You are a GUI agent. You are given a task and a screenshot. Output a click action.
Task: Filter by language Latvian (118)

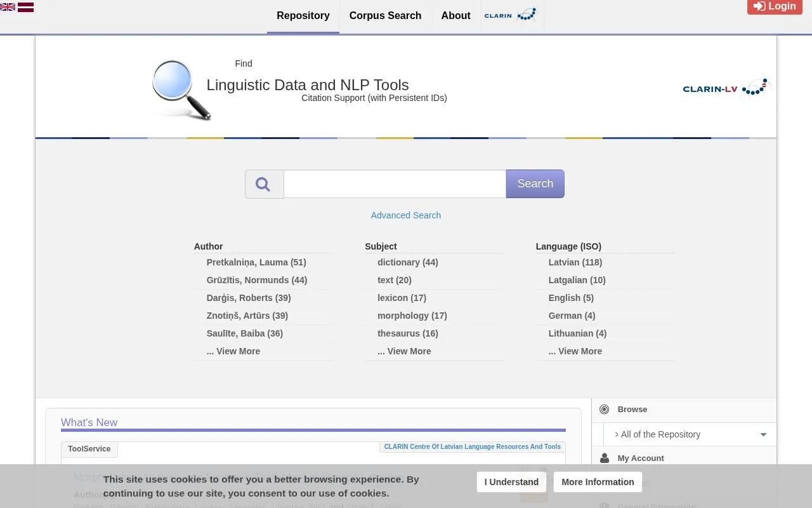[x=575, y=262]
